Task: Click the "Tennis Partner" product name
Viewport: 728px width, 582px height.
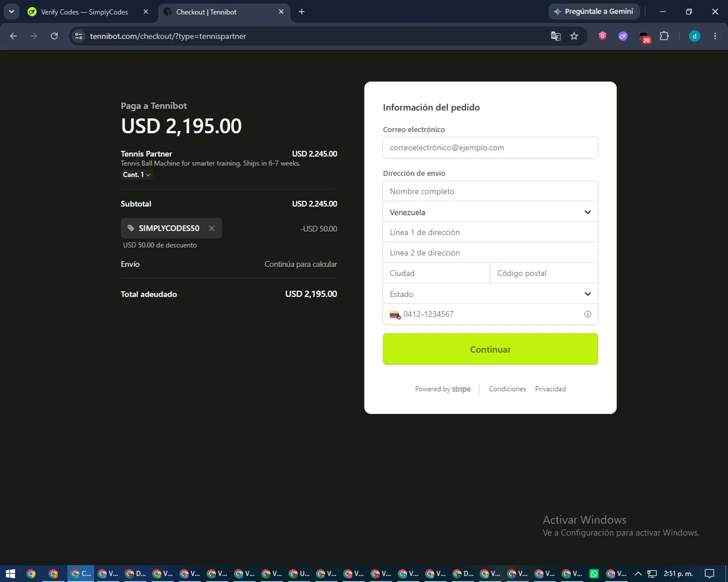Action: pos(147,154)
